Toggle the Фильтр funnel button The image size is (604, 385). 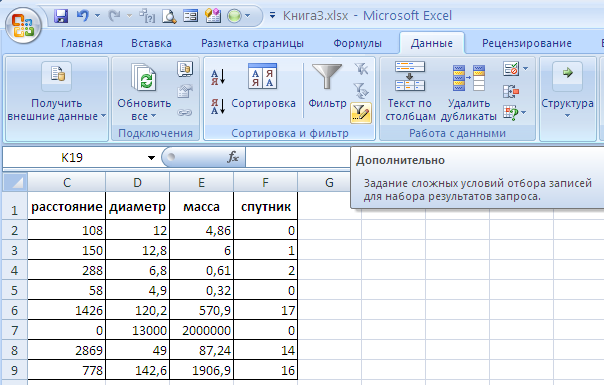coord(327,87)
